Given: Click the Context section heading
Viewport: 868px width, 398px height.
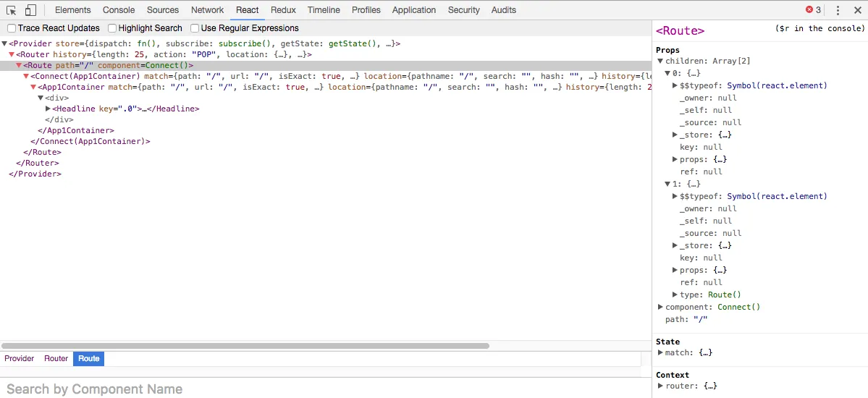Looking at the screenshot, I should (x=673, y=375).
